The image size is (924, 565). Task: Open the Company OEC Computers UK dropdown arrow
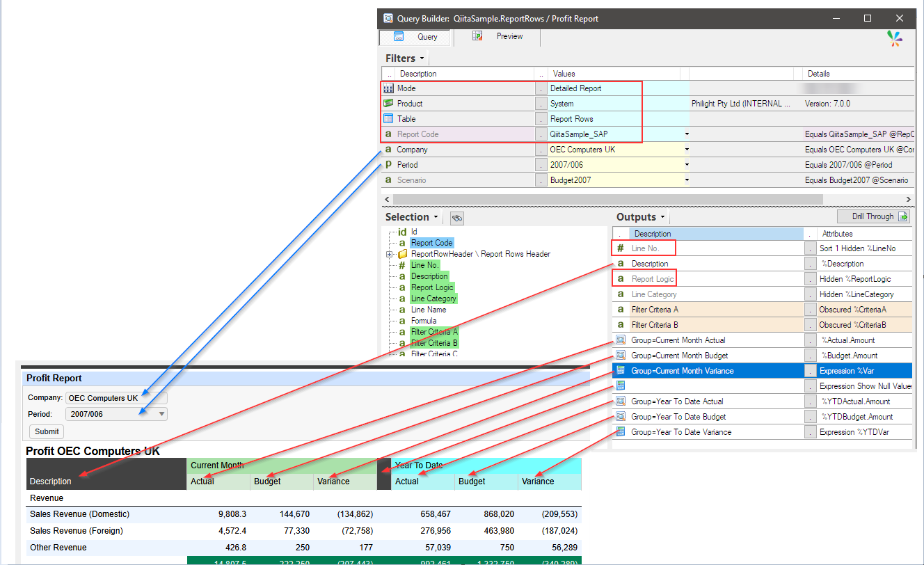[687, 150]
